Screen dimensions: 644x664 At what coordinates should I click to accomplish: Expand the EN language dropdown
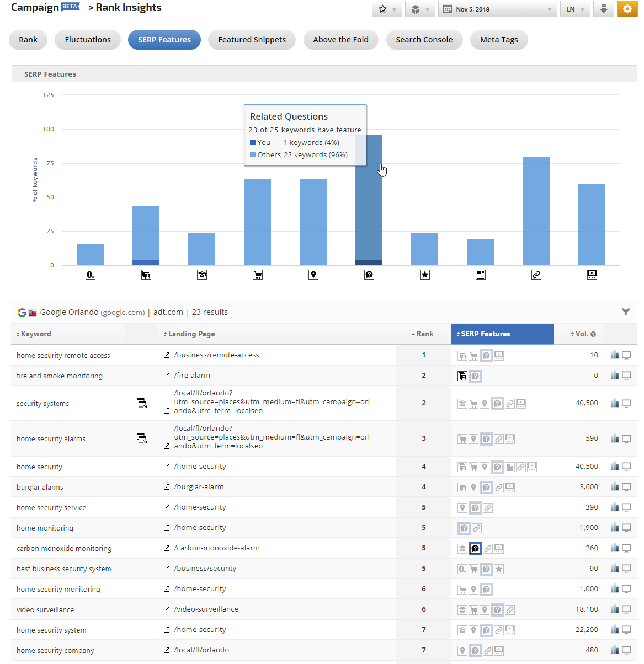(x=574, y=9)
